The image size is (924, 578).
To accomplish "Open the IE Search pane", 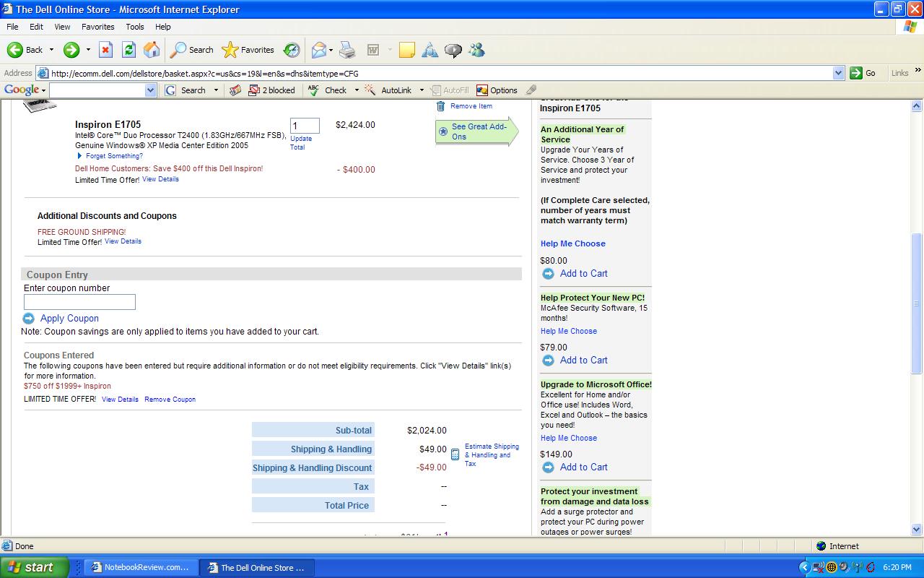I will [192, 50].
